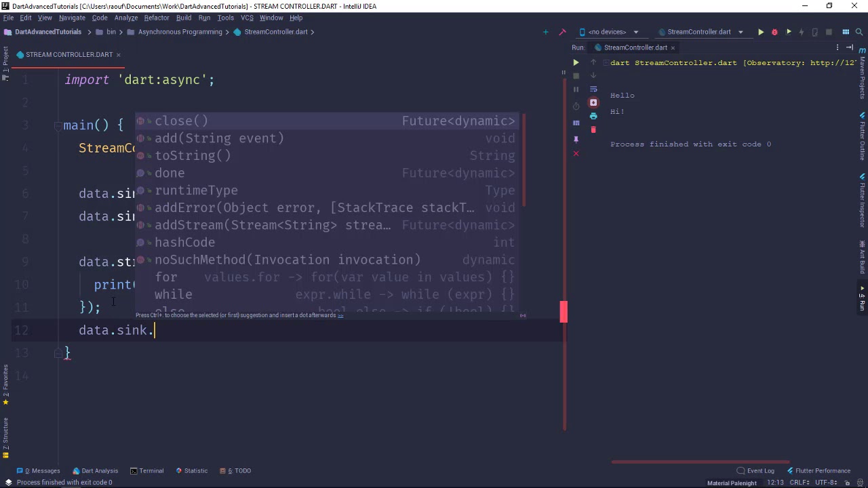
Task: Choose close() completion suggestion
Action: pos(327,121)
